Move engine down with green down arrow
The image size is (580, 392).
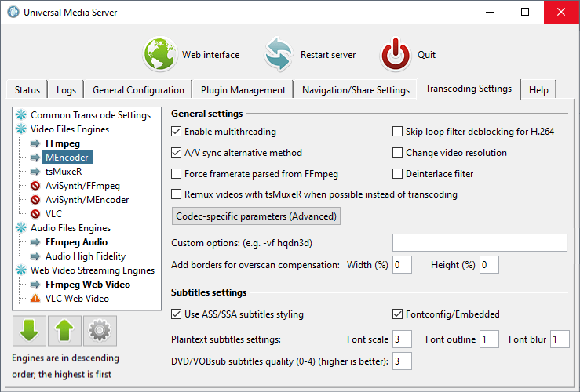coord(29,331)
